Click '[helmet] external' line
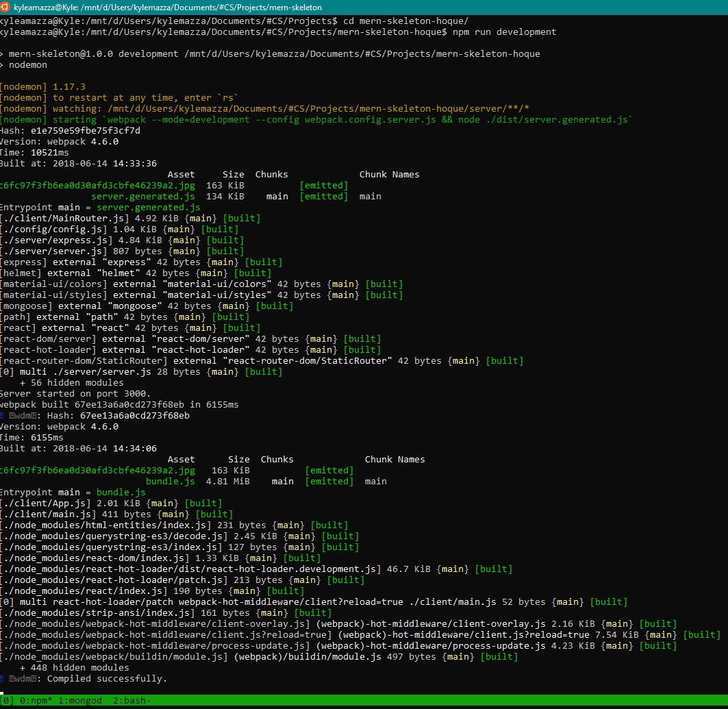Viewport: 728px width, 709px height. [x=136, y=273]
